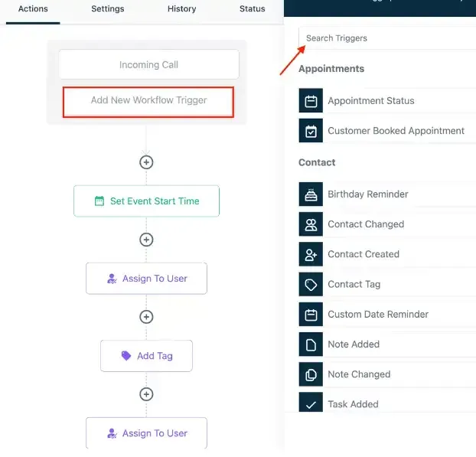This screenshot has height=457, width=476.
Task: Select the Contact Changed people icon
Action: coord(311,224)
